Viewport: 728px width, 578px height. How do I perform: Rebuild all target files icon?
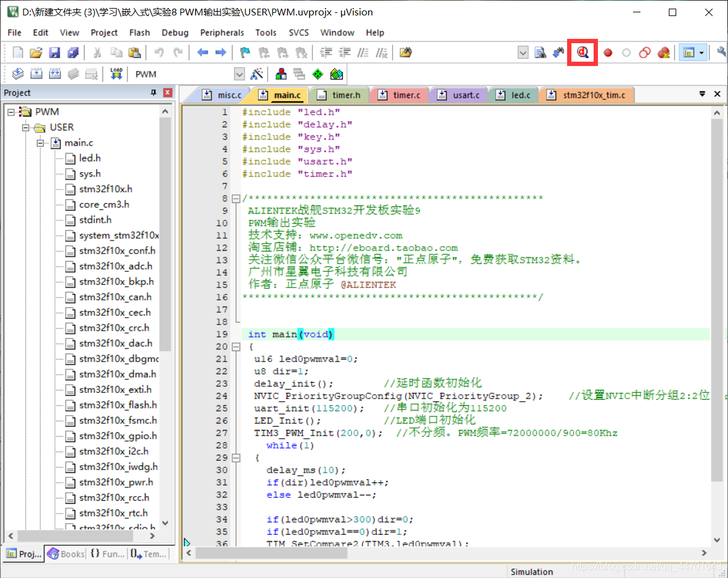[x=55, y=74]
